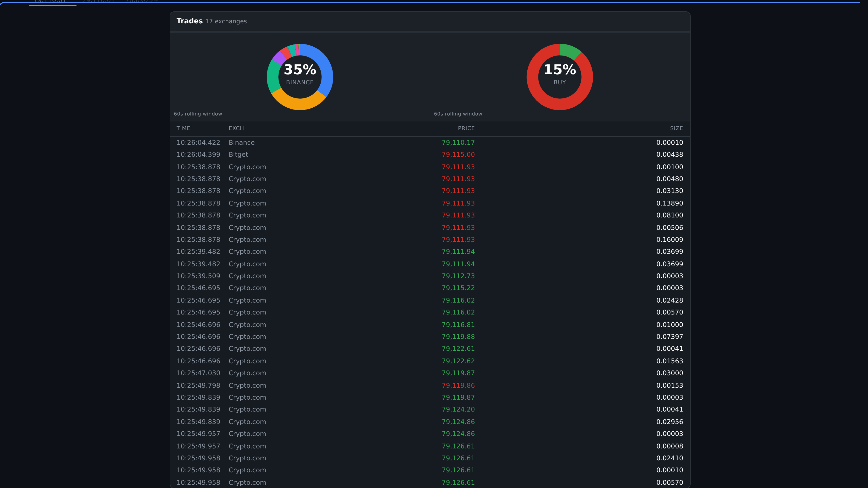Click the 35% BINANCE center label

[x=300, y=74]
